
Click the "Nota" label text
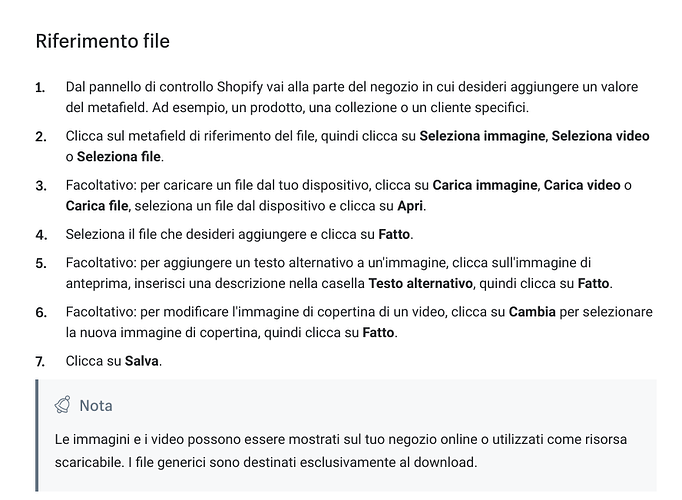(96, 405)
